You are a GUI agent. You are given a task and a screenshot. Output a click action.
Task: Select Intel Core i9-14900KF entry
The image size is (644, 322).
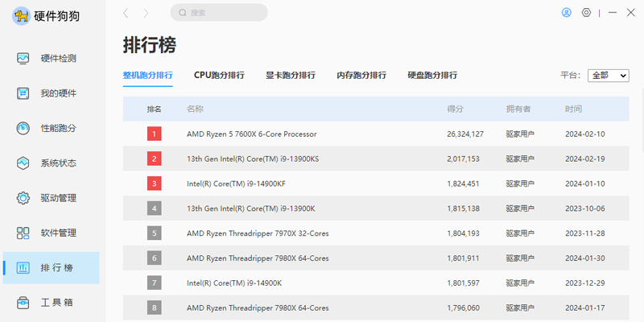[x=236, y=184]
